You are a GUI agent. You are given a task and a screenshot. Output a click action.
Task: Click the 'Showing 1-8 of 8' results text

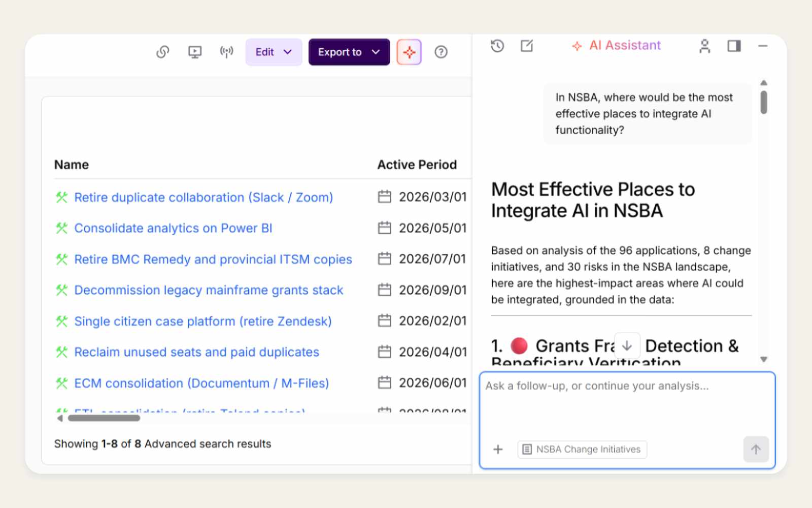coord(162,443)
